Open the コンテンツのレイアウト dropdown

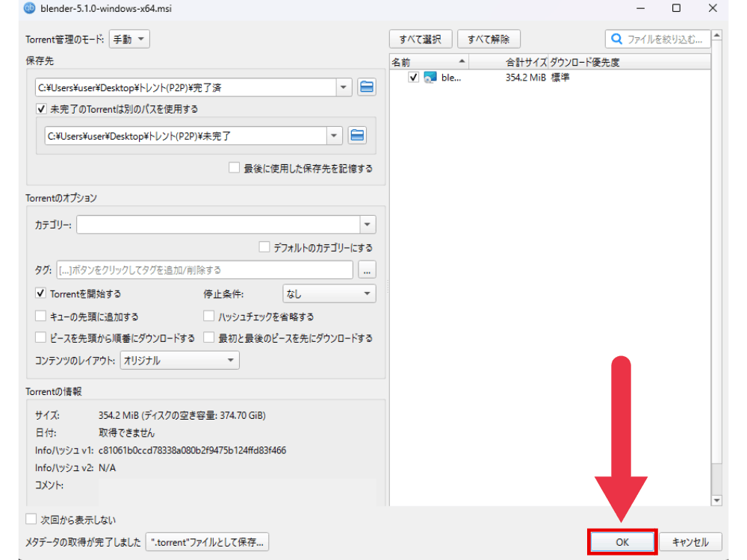(x=179, y=361)
